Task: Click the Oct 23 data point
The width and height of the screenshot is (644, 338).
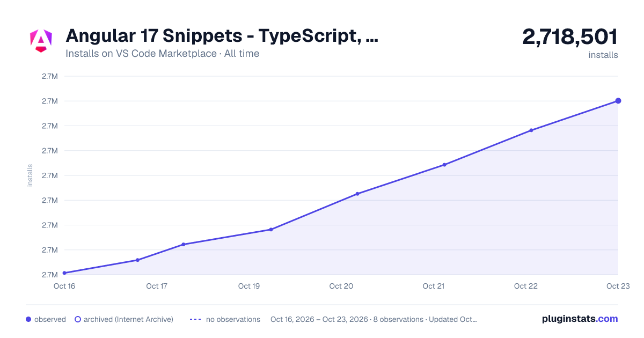Action: [x=618, y=101]
